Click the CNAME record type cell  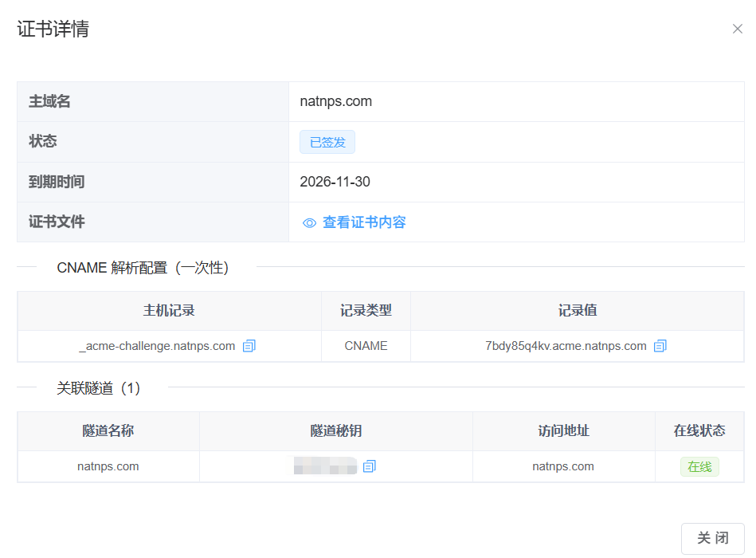click(366, 346)
